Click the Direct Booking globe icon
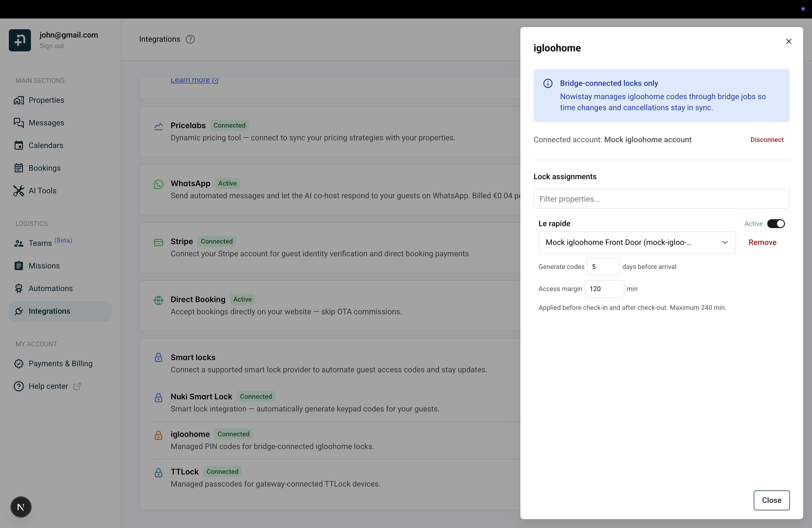This screenshot has height=528, width=812. pos(158,300)
